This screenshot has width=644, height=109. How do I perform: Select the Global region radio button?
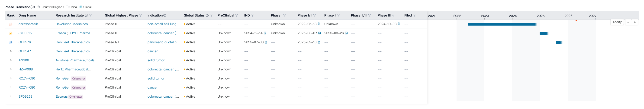click(81, 7)
